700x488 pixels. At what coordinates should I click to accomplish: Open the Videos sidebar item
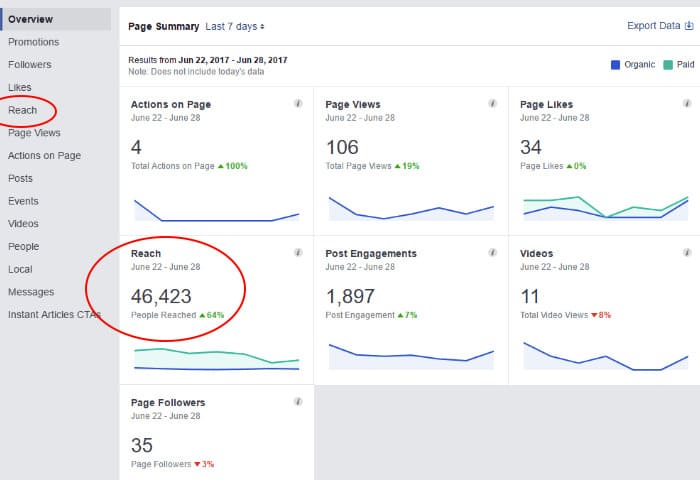(23, 224)
